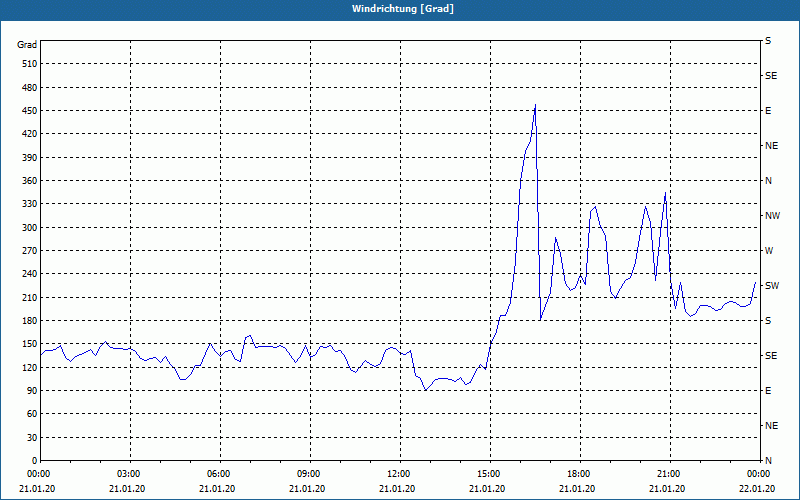
Task: Select the 510 value on degree axis
Action: pos(29,64)
